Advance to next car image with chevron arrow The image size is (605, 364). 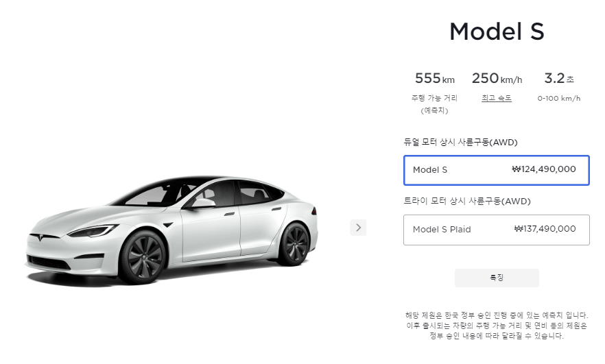[x=358, y=228]
